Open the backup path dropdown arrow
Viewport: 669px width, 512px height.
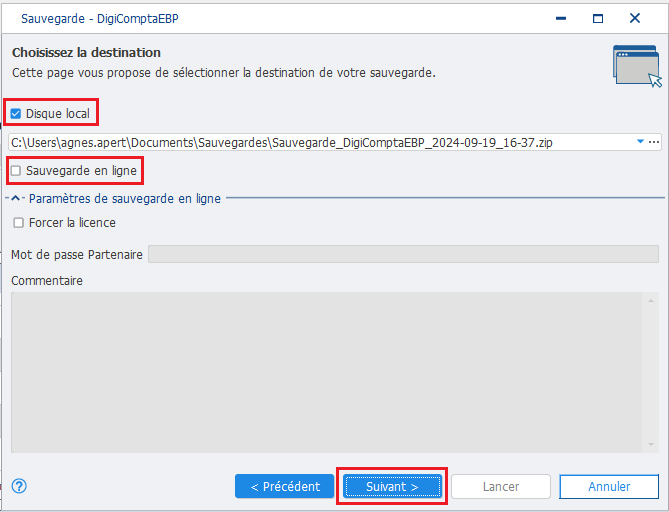640,142
